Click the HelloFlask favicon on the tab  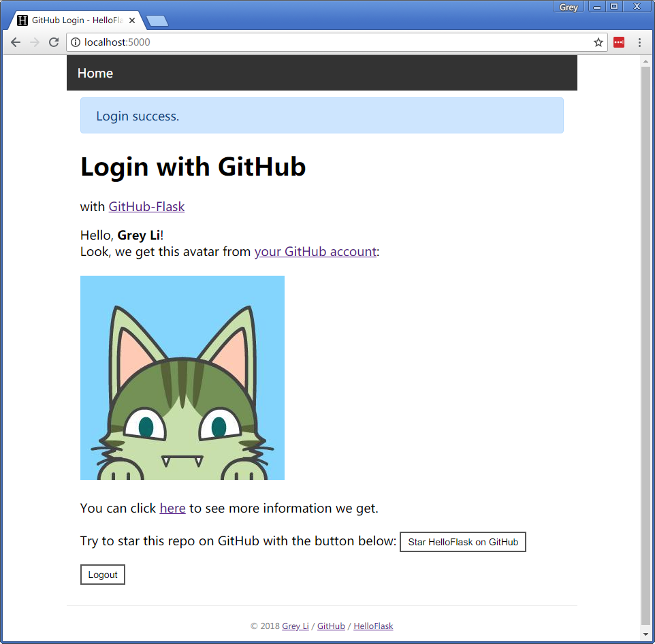(22, 20)
